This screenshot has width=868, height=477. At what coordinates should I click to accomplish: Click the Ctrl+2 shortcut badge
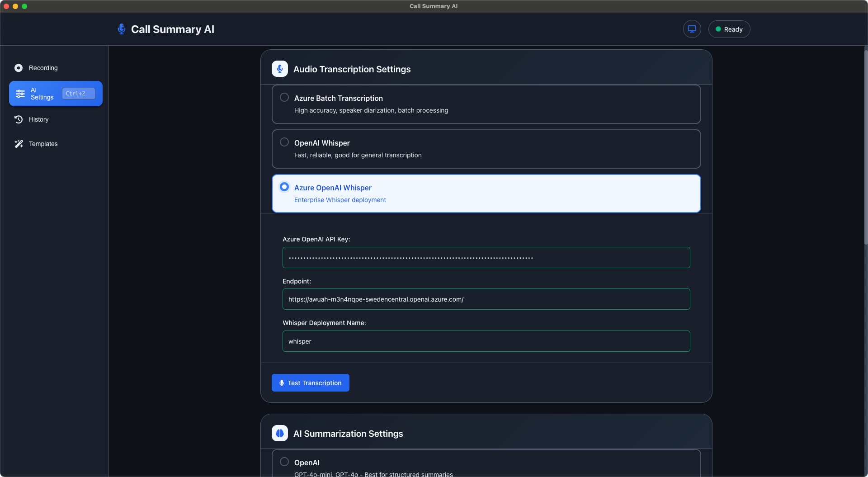pyautogui.click(x=78, y=94)
